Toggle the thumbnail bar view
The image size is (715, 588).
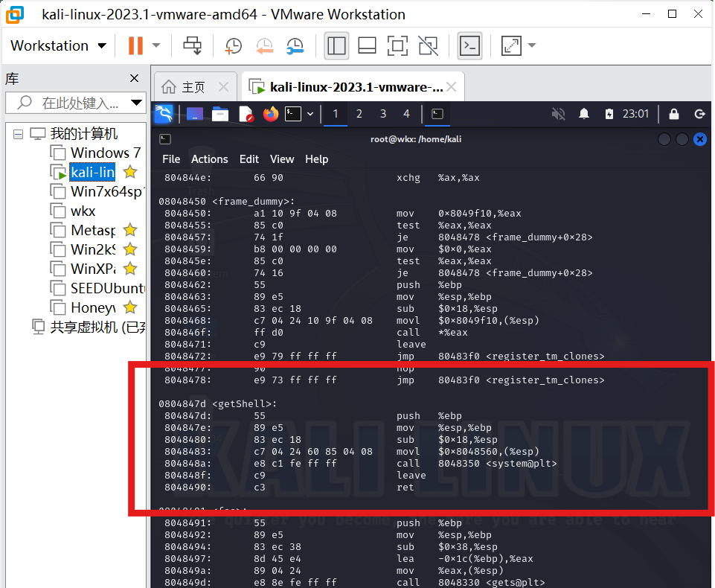coord(367,45)
